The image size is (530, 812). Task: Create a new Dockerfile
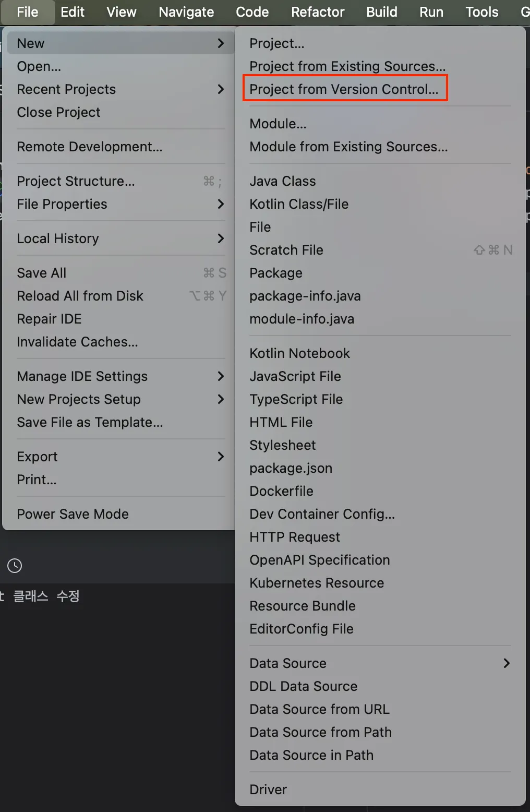281,491
